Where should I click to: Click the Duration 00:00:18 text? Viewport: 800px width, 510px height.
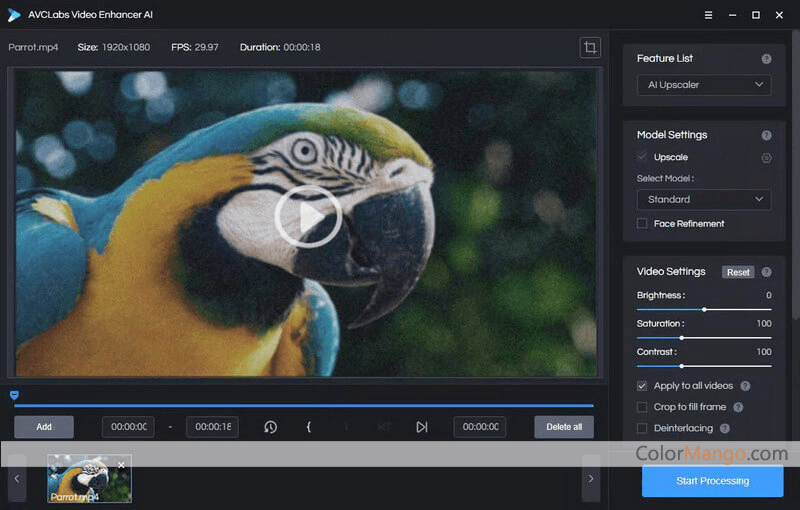[280, 47]
